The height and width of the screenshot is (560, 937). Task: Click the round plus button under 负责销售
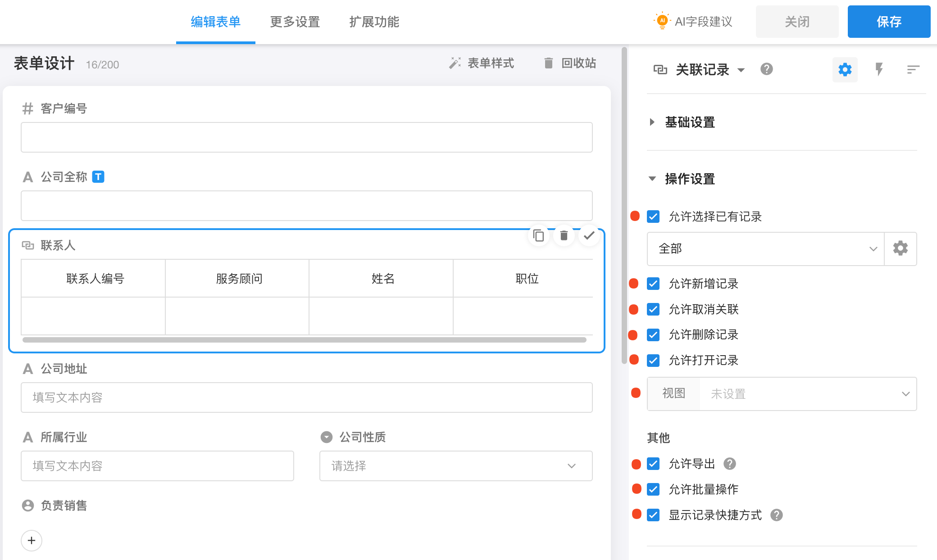tap(32, 540)
